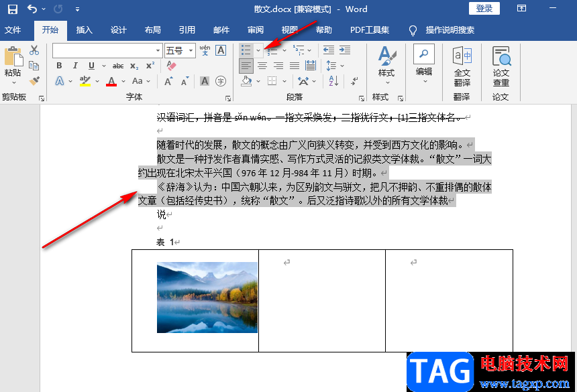
Task: Switch to the 插入 ribbon tab
Action: [x=85, y=30]
